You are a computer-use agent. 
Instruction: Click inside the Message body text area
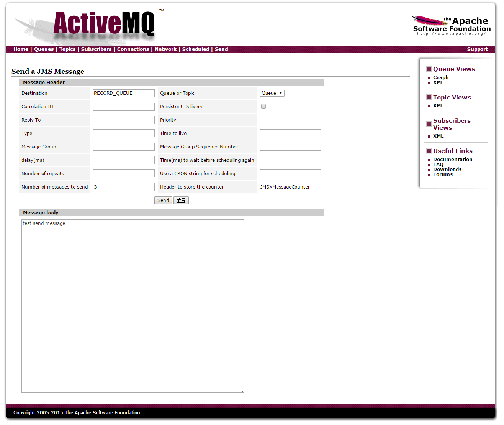click(133, 306)
